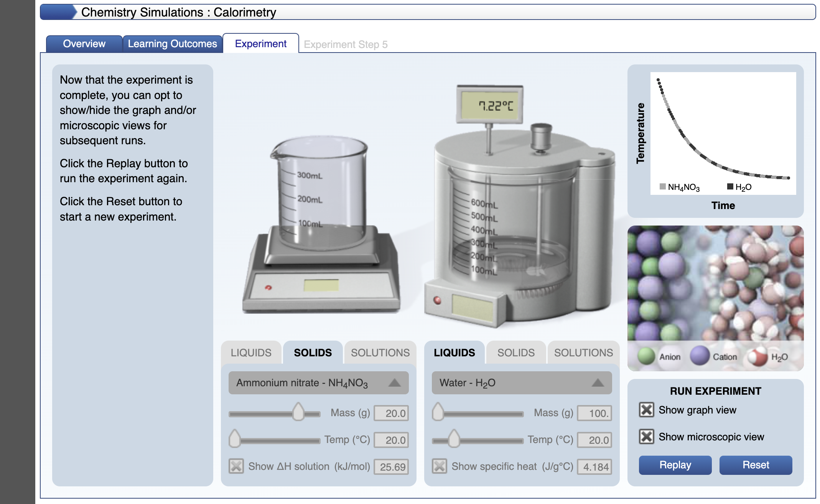This screenshot has height=504, width=820.
Task: Click the green Anion legend sphere
Action: (x=646, y=356)
